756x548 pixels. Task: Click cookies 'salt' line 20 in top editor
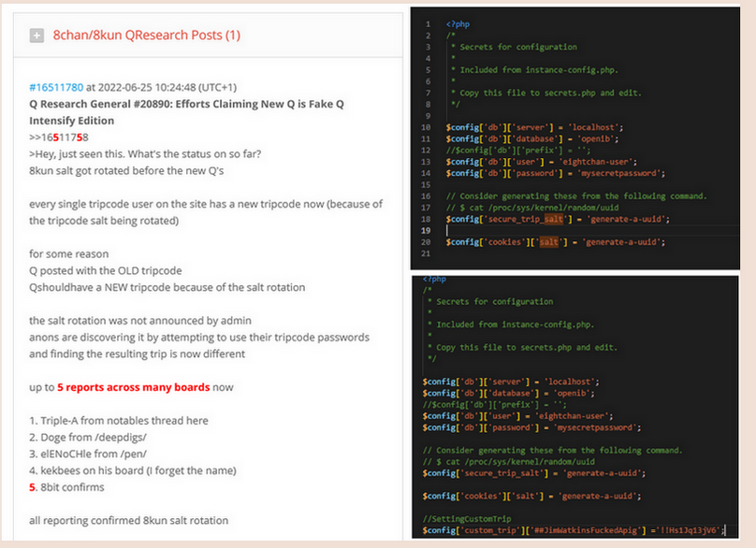pos(556,242)
